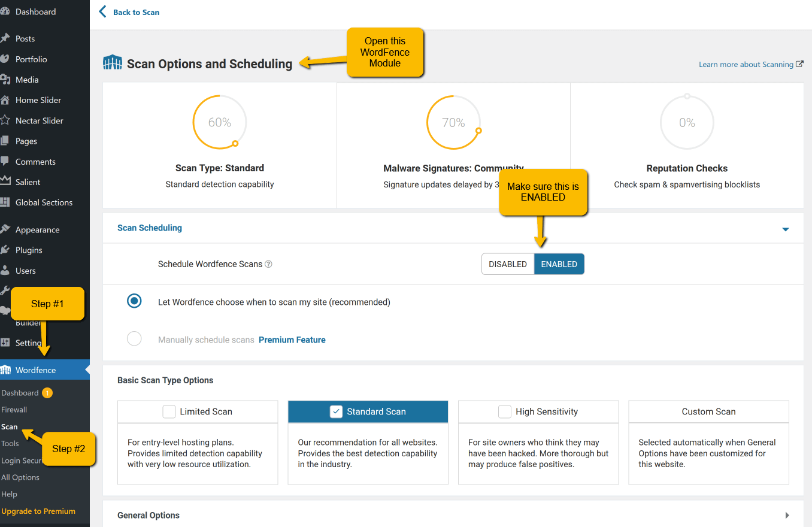Click the Scan Type: Standard heading
This screenshot has height=527, width=812.
pyautogui.click(x=220, y=168)
